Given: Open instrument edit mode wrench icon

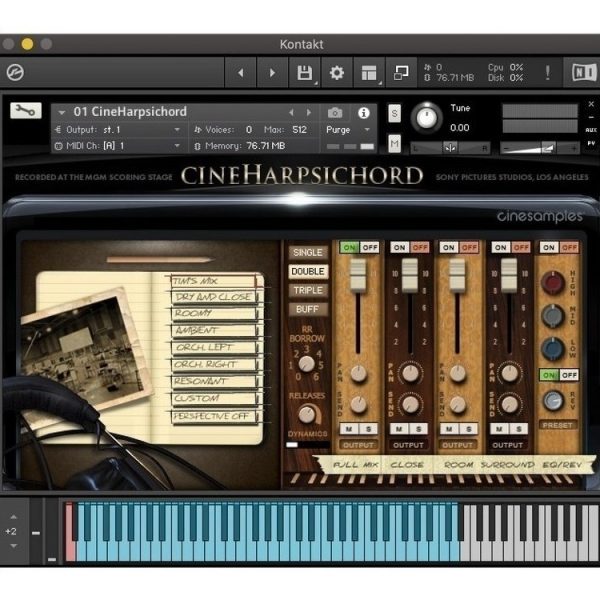Looking at the screenshot, I should click(x=26, y=111).
